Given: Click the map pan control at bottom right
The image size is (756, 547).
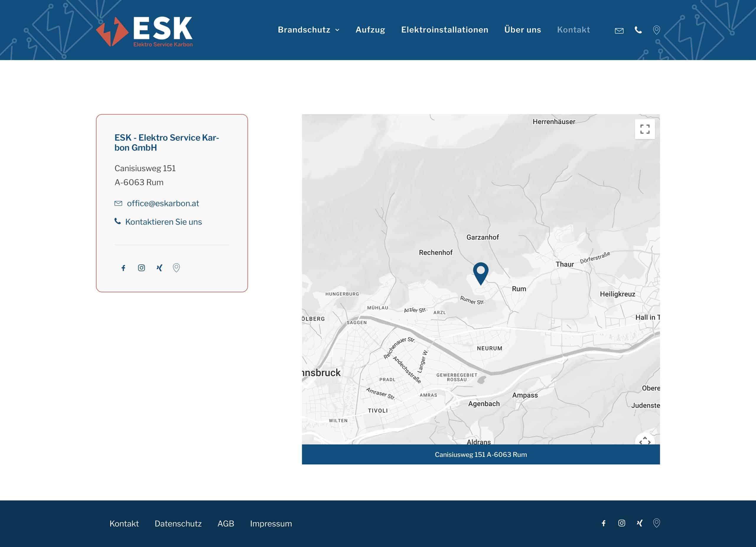Looking at the screenshot, I should point(645,440).
